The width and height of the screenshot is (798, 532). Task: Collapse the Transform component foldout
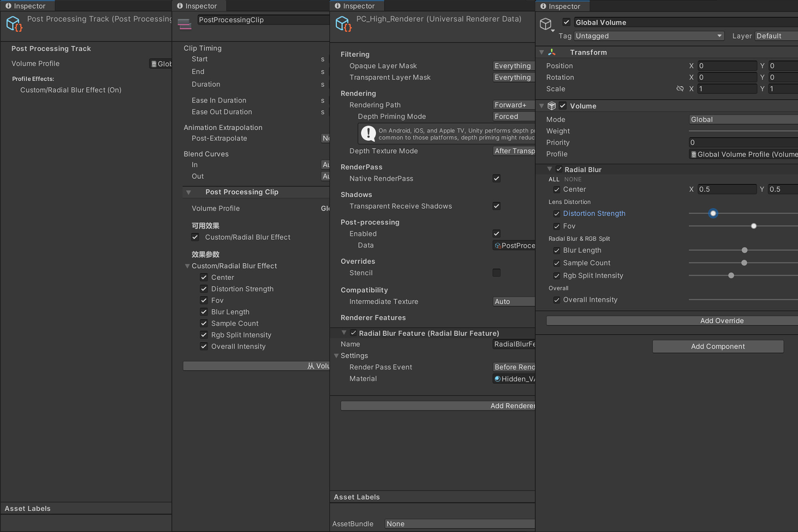click(x=542, y=52)
